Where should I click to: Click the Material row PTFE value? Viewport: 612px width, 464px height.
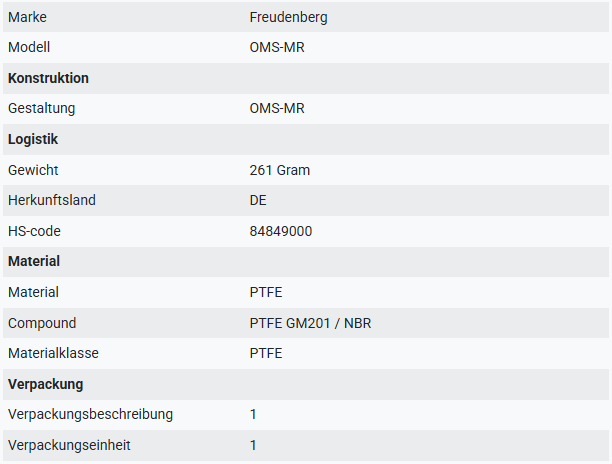[x=266, y=292]
